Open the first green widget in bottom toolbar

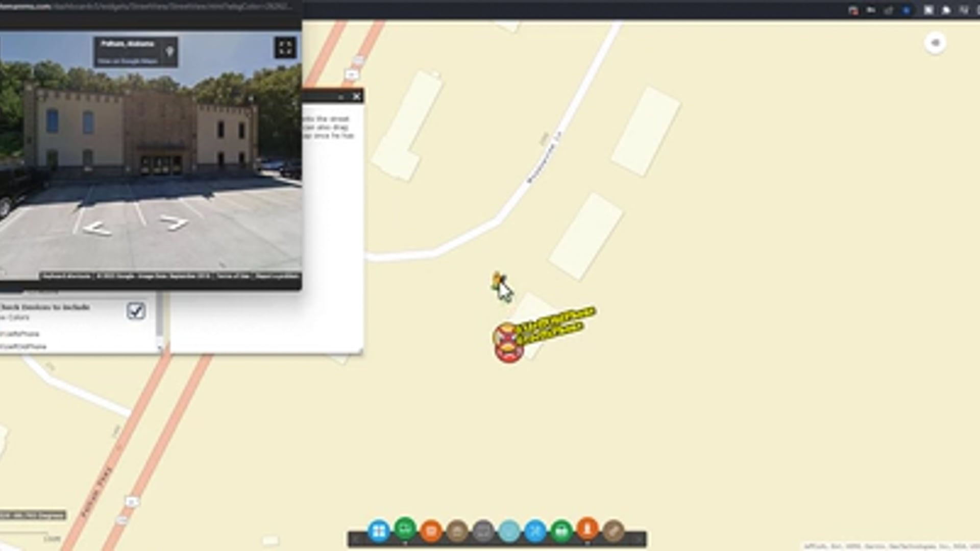click(405, 529)
